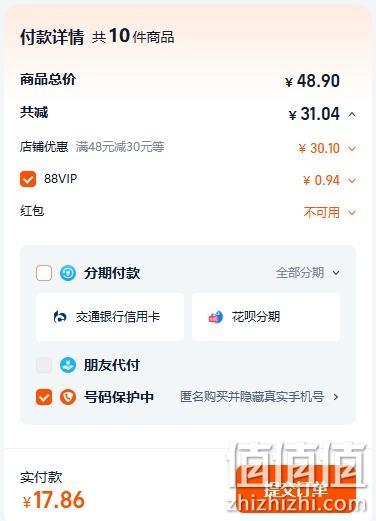Image resolution: width=376 pixels, height=521 pixels.
Task: Click the number protection shield phone icon
Action: click(x=68, y=397)
